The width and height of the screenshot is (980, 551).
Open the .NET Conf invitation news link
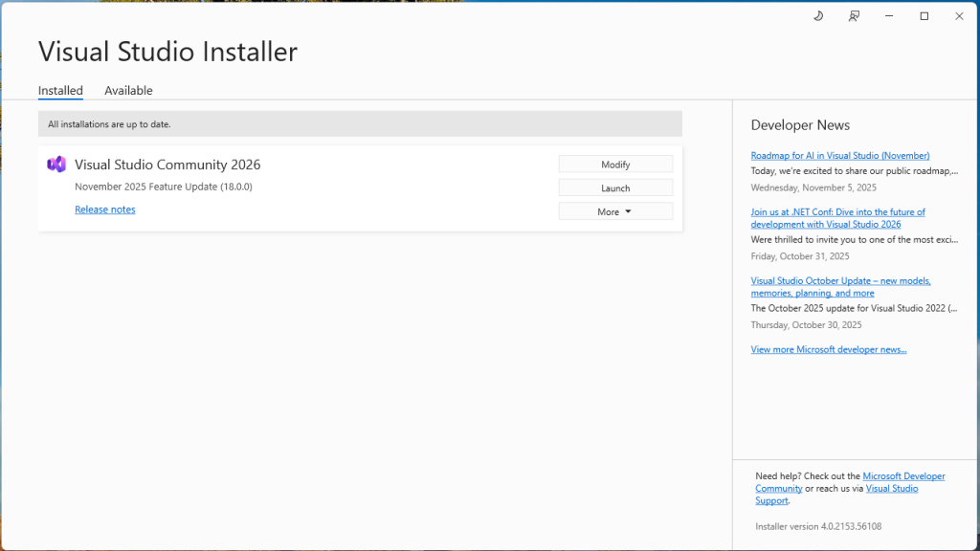tap(838, 218)
